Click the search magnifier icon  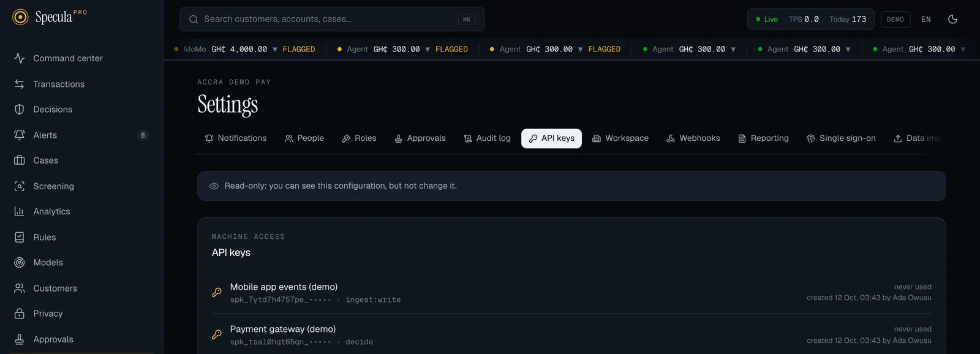click(x=194, y=20)
